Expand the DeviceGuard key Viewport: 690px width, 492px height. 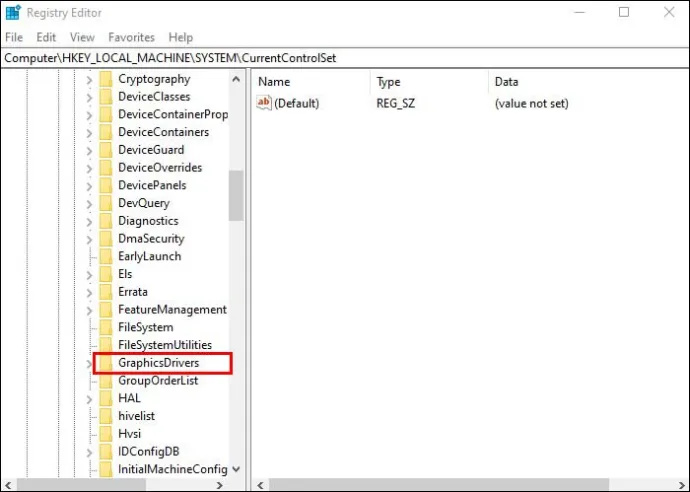pos(89,151)
